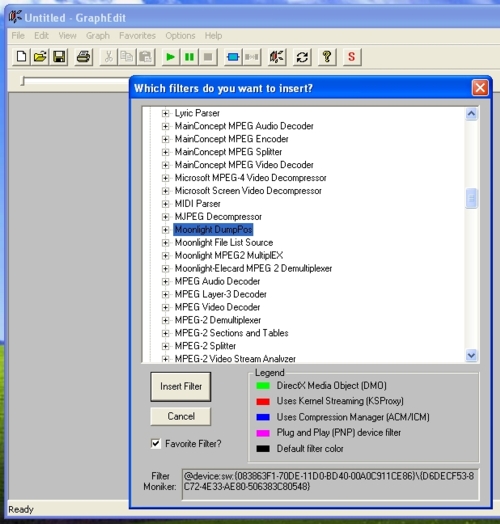Click the red S toolbar icon
The image size is (500, 524).
tap(352, 57)
